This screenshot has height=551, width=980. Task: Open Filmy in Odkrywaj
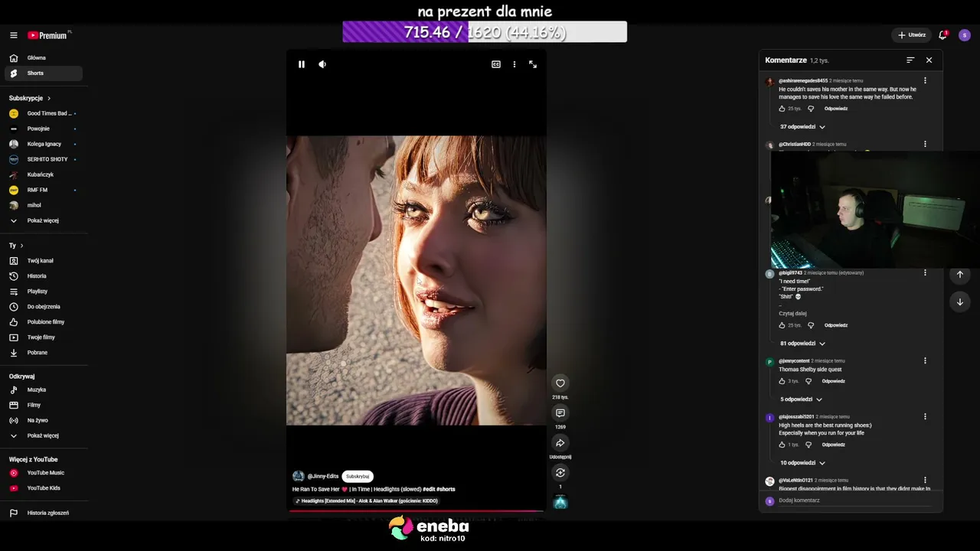point(44,405)
